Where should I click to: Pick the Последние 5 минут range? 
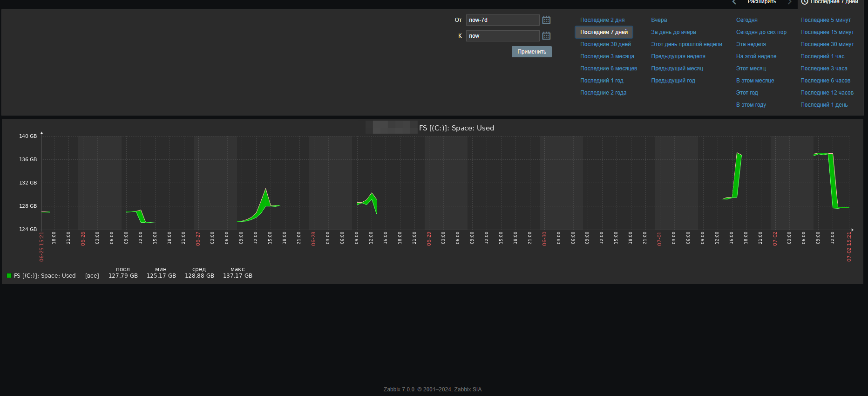coord(825,20)
